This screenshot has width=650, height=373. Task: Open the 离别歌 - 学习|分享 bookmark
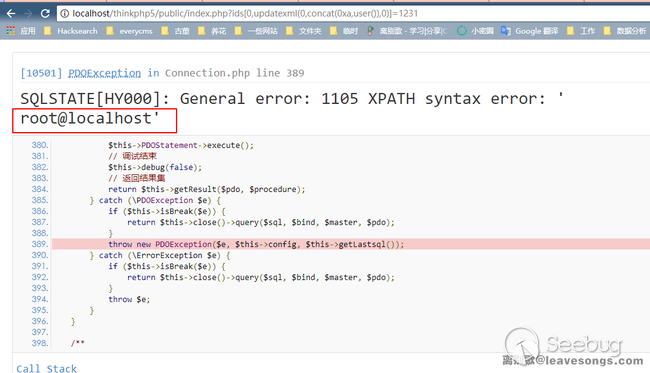407,31
